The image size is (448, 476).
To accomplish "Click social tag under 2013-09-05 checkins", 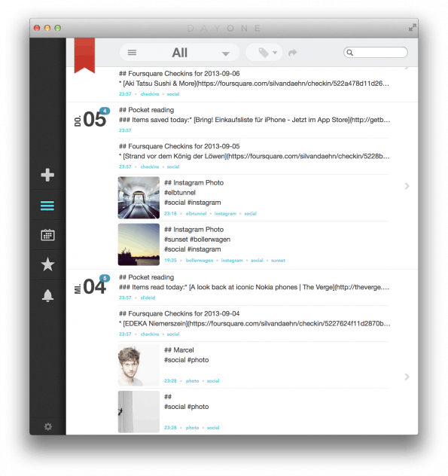I will point(173,167).
